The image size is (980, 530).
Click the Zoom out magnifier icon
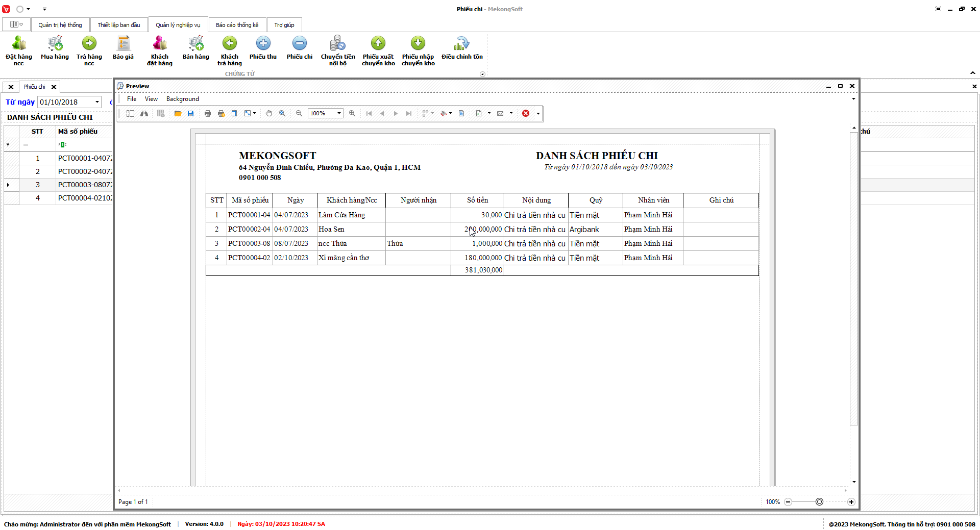[299, 114]
